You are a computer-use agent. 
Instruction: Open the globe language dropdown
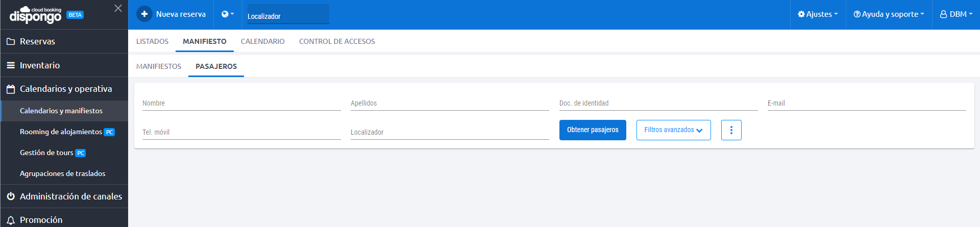pyautogui.click(x=228, y=14)
